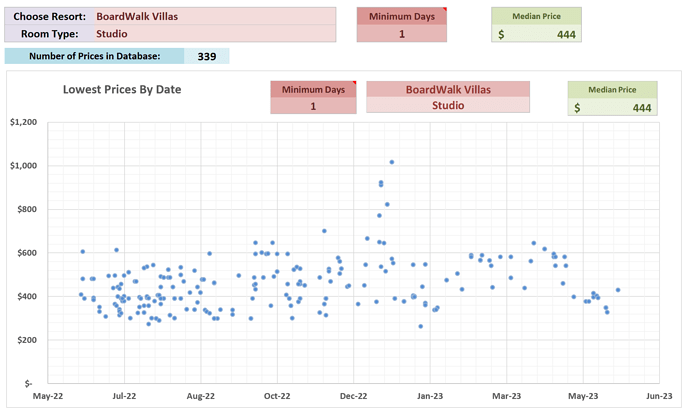690x416 pixels.
Task: Select the Minimum Days value cell above the chart
Action: tap(402, 34)
